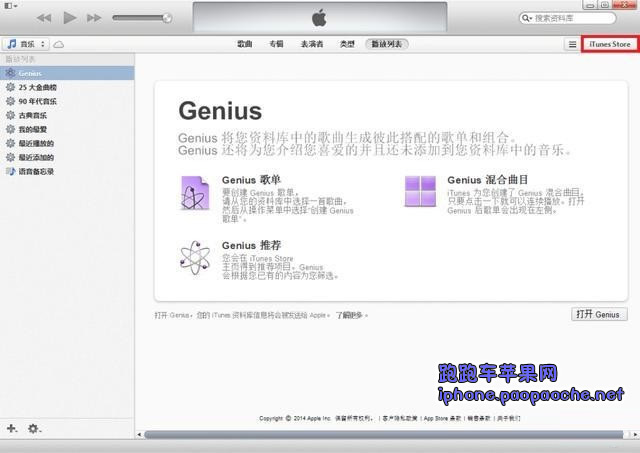This screenshot has height=453, width=640.
Task: Click the Genius 推荐 heading
Action: point(251,245)
